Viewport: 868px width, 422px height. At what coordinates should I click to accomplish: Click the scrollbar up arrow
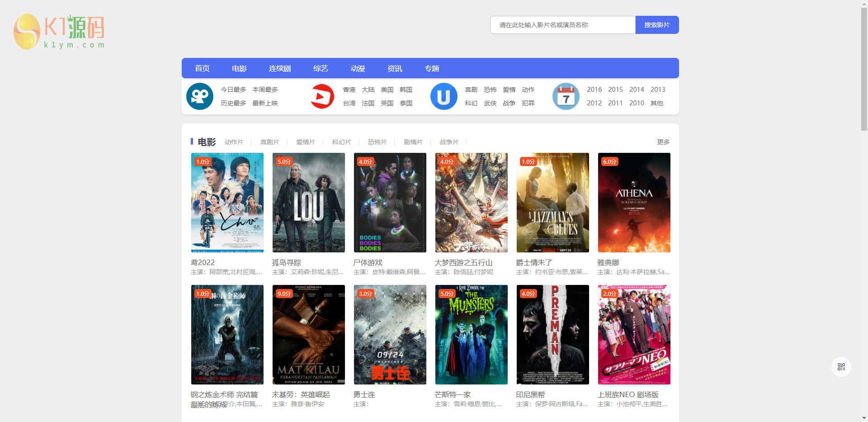[x=864, y=4]
